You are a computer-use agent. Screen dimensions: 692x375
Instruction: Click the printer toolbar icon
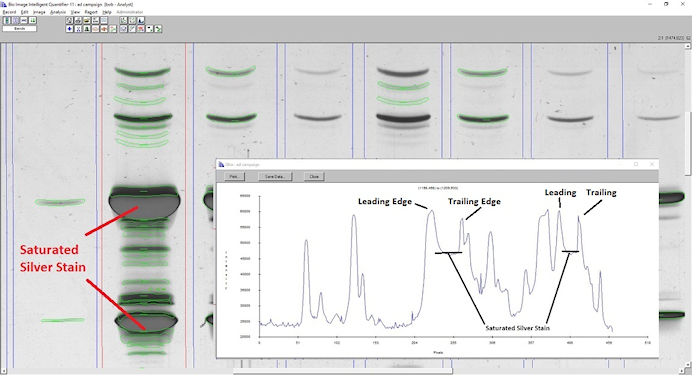78,20
